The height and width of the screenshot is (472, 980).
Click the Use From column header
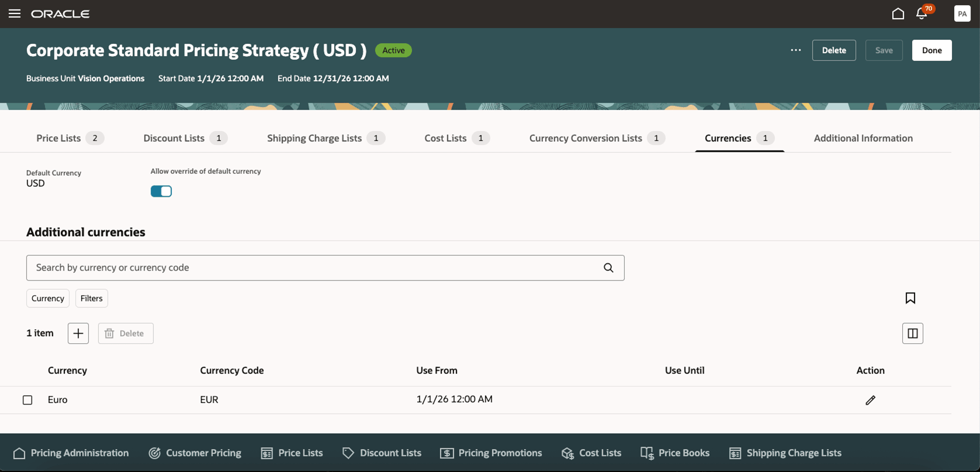[436, 371]
